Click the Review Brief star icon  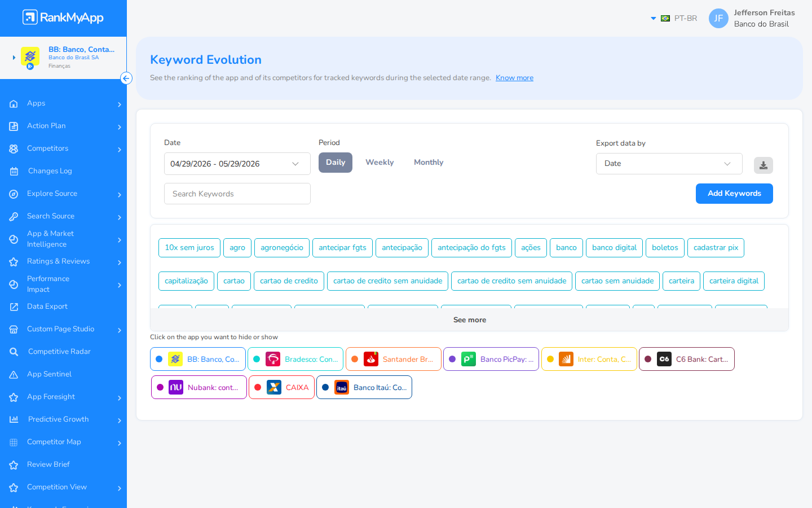(14, 465)
